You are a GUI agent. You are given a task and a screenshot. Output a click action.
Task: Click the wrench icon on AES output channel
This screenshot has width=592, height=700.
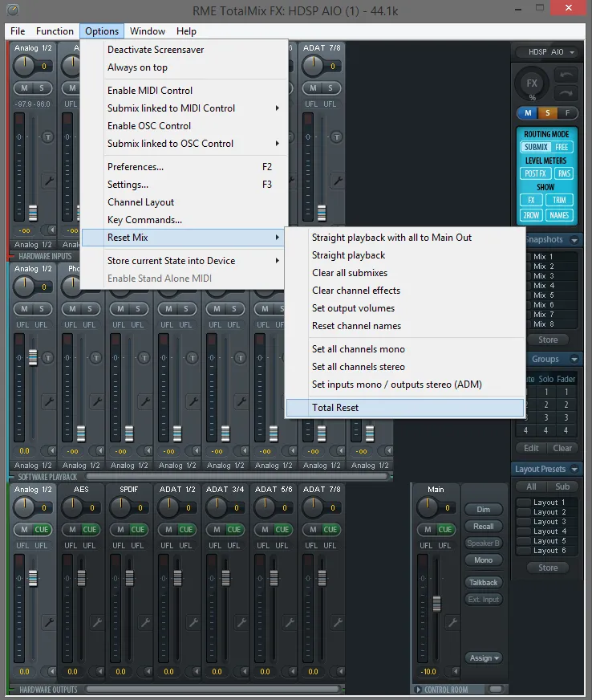coord(97,622)
